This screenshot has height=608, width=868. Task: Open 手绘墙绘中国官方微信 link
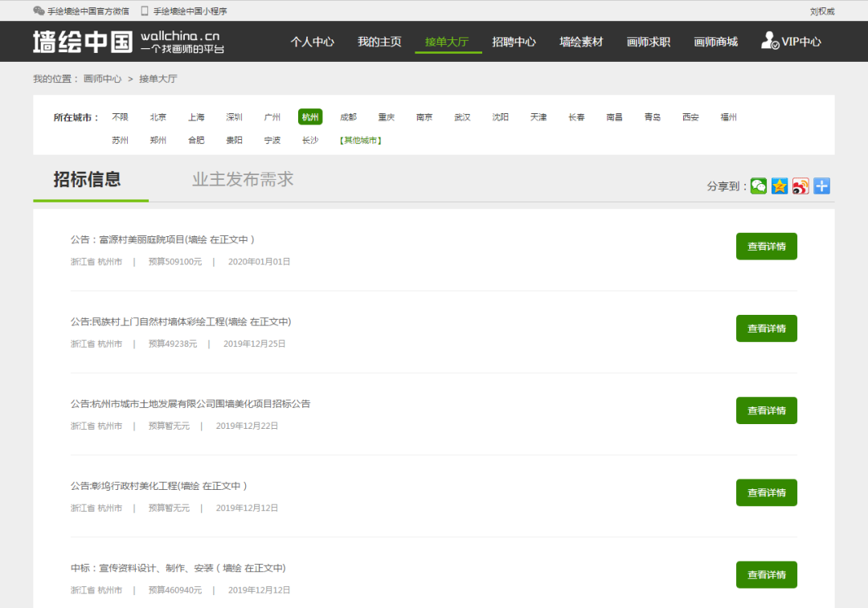point(88,11)
